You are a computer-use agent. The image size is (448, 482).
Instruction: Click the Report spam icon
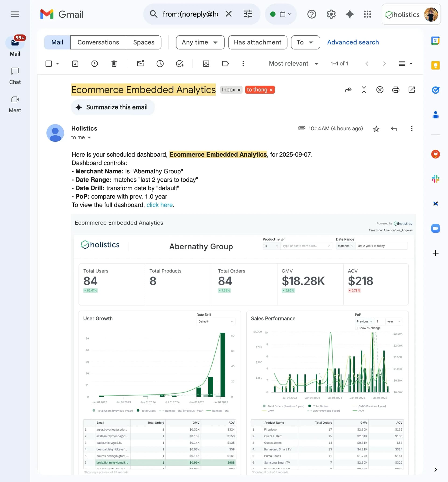click(94, 64)
